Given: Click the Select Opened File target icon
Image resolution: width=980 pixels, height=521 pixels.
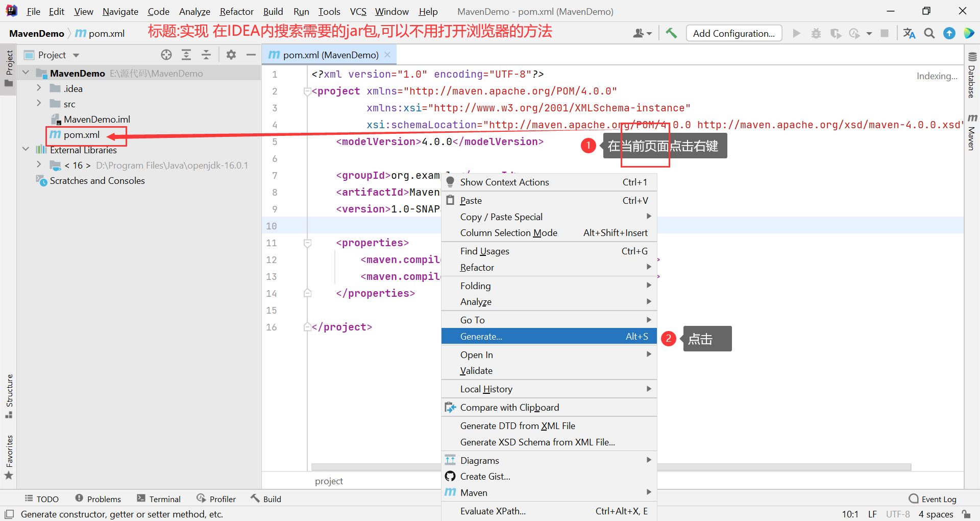Looking at the screenshot, I should coord(166,55).
